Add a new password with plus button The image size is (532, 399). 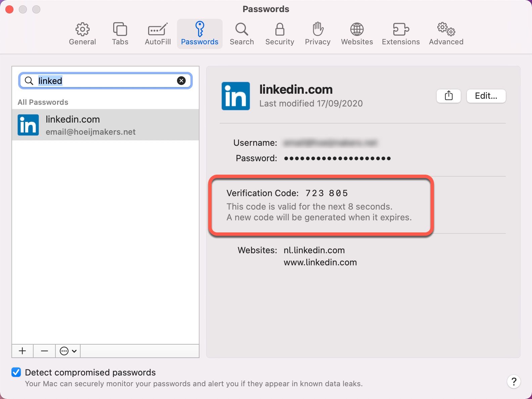click(x=23, y=351)
